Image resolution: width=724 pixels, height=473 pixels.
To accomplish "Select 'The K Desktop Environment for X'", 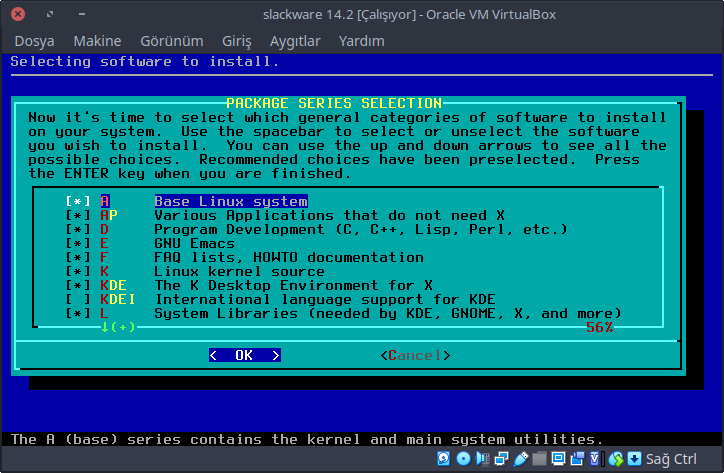I will [294, 285].
